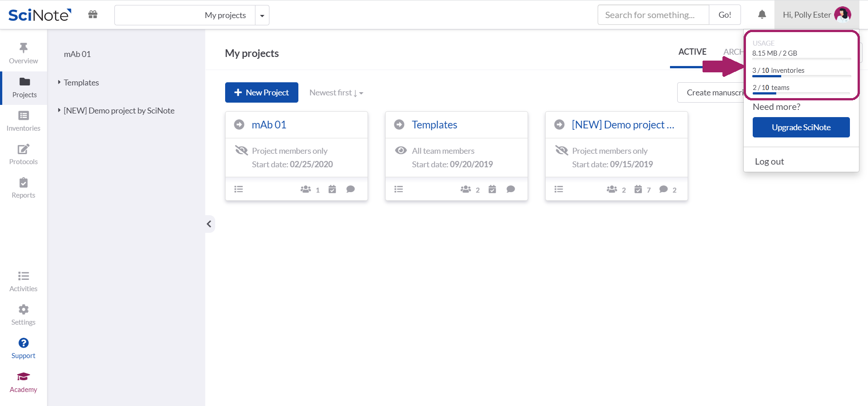Open the Templates project title link
868x406 pixels.
434,125
